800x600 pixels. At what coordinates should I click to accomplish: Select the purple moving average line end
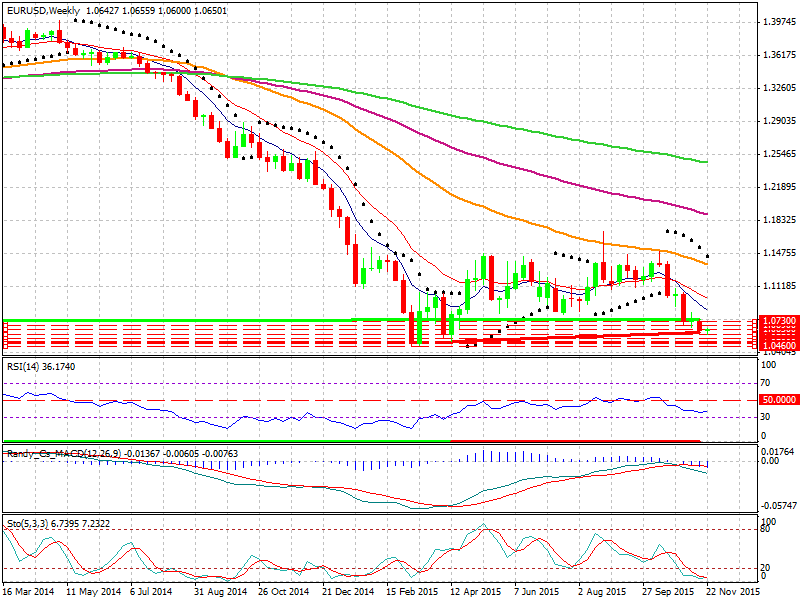click(705, 214)
